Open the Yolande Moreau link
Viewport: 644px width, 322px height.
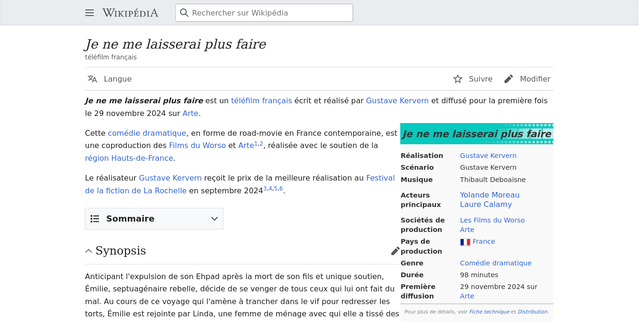(490, 195)
